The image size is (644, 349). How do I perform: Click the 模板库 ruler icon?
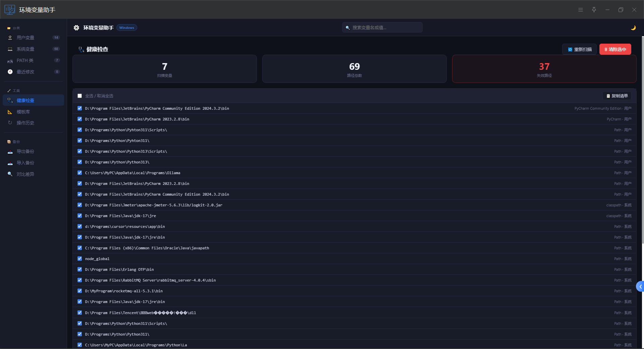point(10,112)
